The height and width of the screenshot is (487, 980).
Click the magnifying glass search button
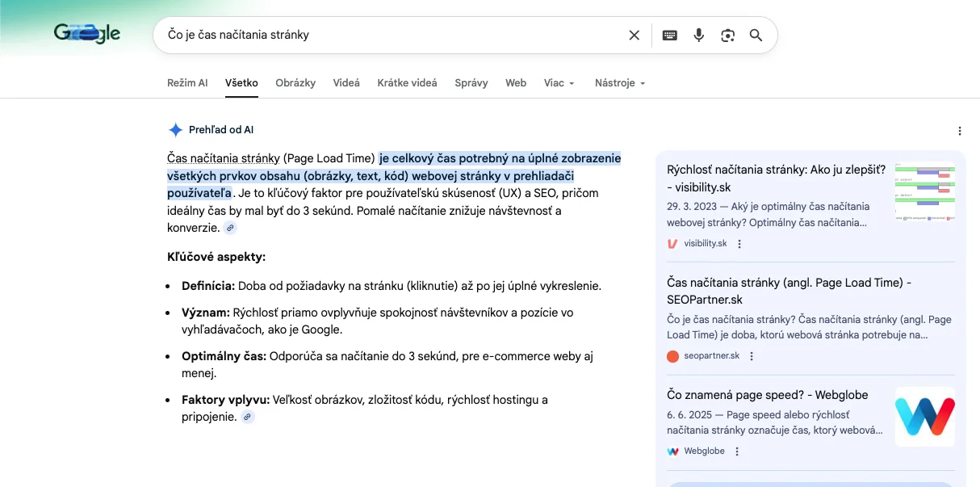[x=756, y=36]
